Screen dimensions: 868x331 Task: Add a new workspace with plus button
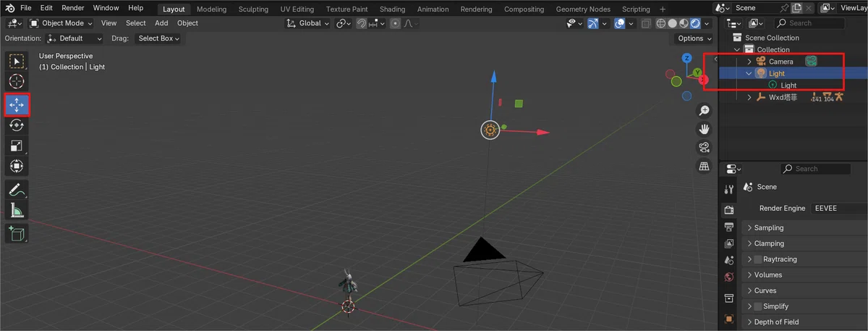664,9
